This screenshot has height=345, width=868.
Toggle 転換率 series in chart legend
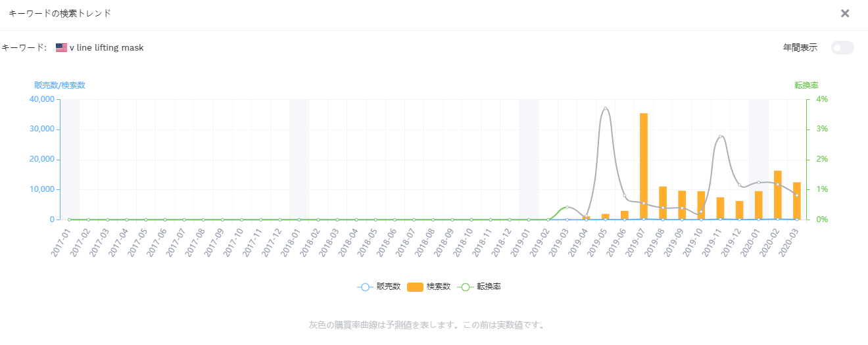479,287
